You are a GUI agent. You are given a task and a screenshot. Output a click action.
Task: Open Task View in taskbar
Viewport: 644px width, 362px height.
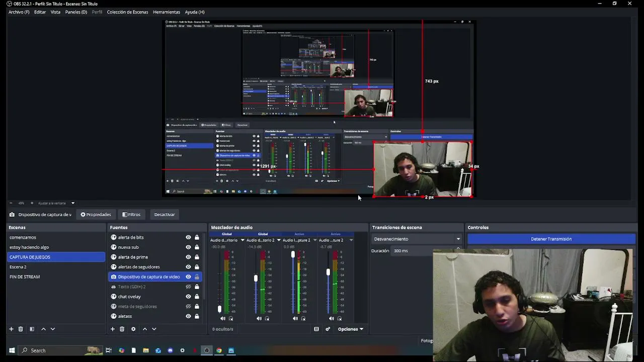click(x=108, y=350)
